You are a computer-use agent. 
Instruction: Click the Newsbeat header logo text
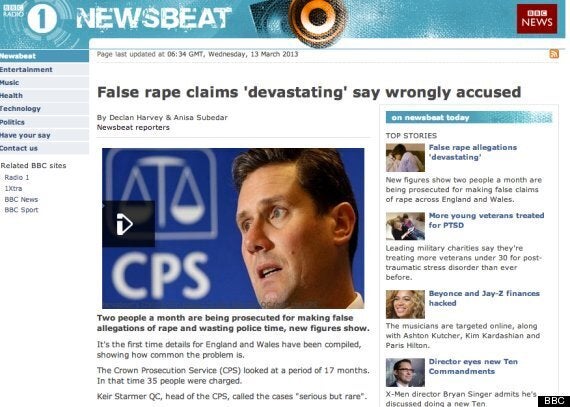[x=154, y=18]
